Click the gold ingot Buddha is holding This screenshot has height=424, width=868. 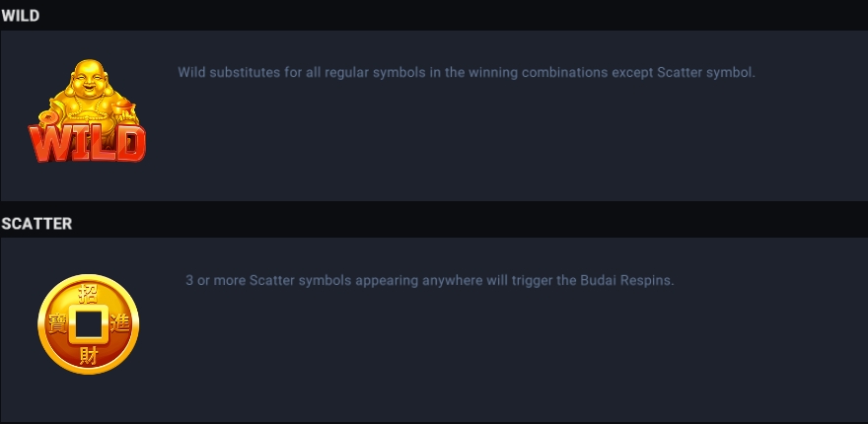(x=124, y=105)
